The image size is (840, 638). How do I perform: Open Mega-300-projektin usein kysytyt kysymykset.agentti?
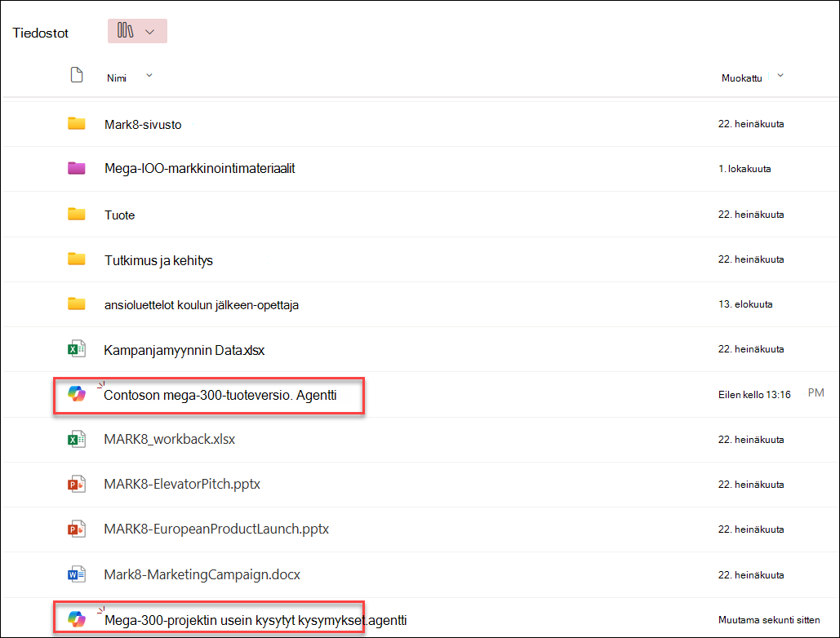256,620
